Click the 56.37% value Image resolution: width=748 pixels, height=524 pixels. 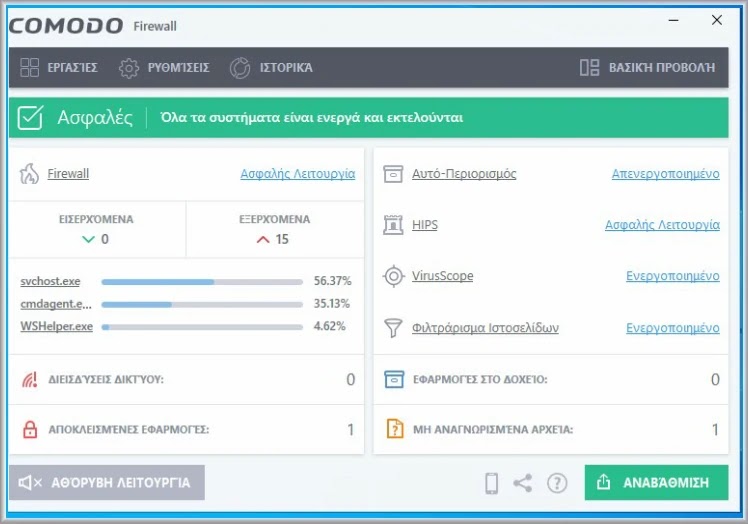click(332, 281)
